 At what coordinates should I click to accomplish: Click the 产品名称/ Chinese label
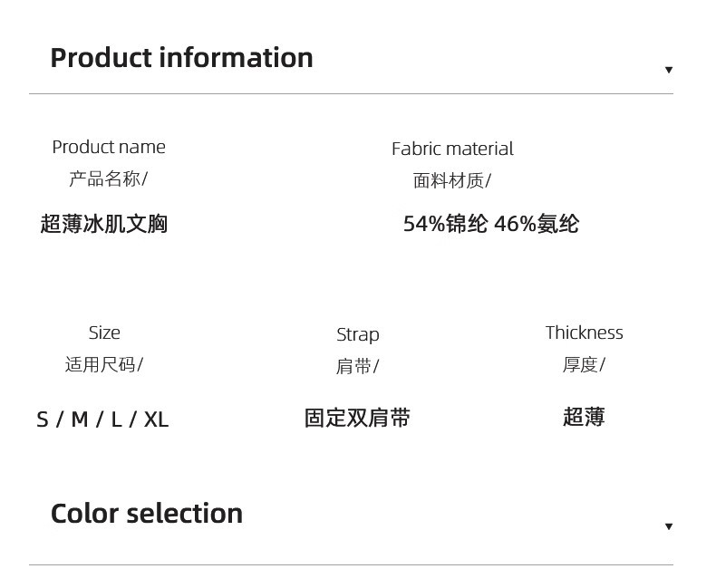(108, 178)
